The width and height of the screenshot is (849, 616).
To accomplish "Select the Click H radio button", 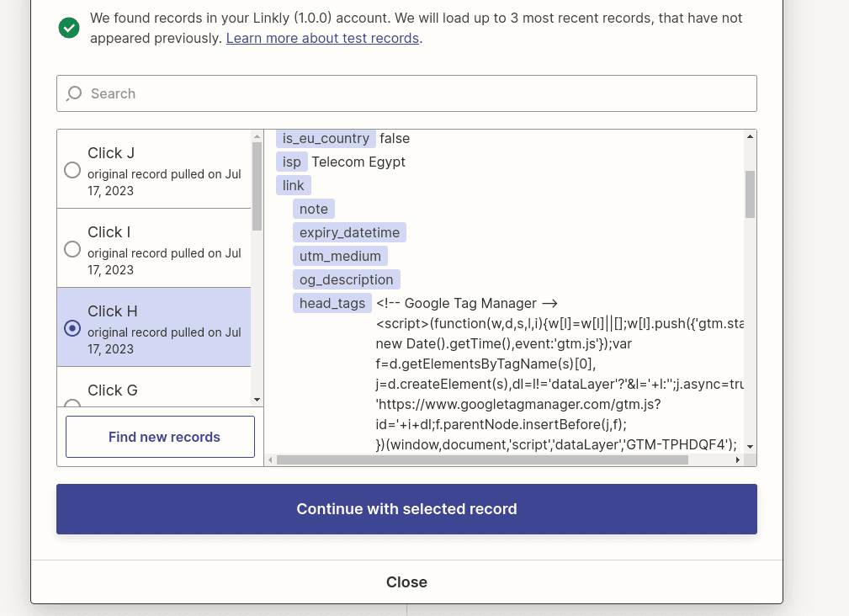I will point(72,328).
